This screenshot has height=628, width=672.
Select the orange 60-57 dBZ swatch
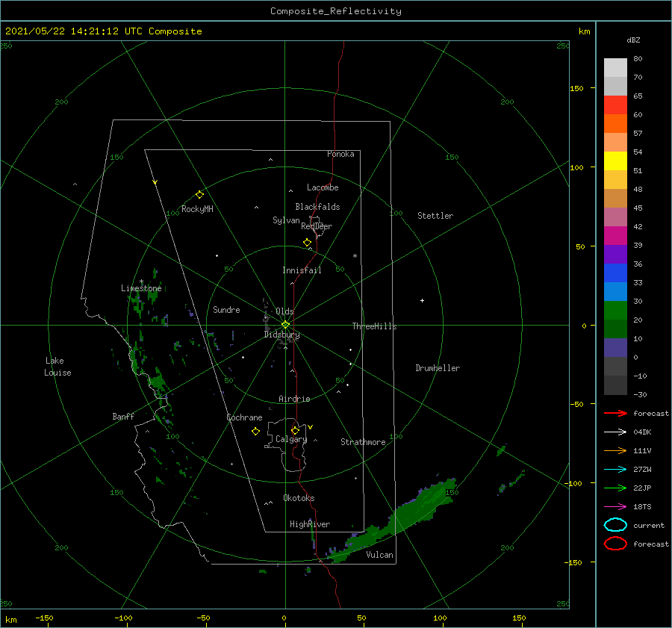point(615,124)
